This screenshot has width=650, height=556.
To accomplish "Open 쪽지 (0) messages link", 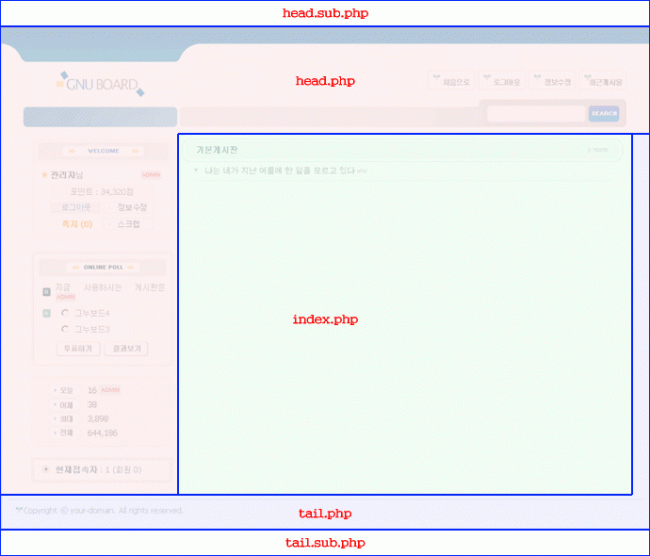I will click(x=77, y=224).
